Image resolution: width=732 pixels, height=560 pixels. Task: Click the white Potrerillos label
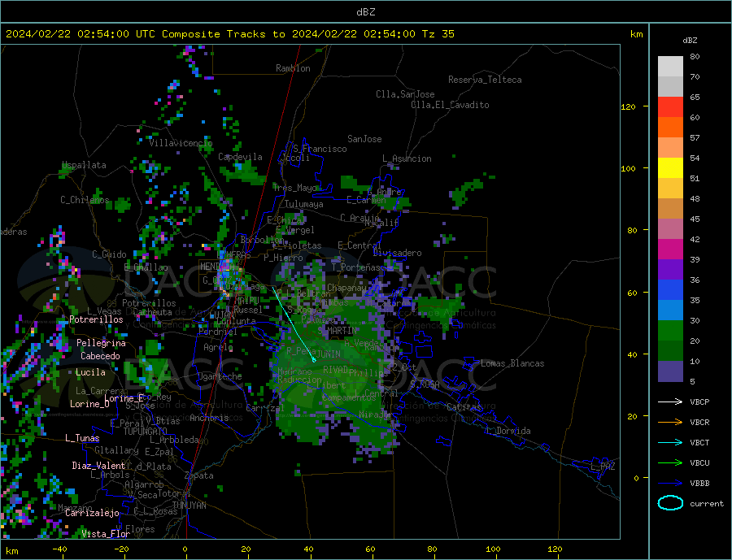pyautogui.click(x=96, y=319)
